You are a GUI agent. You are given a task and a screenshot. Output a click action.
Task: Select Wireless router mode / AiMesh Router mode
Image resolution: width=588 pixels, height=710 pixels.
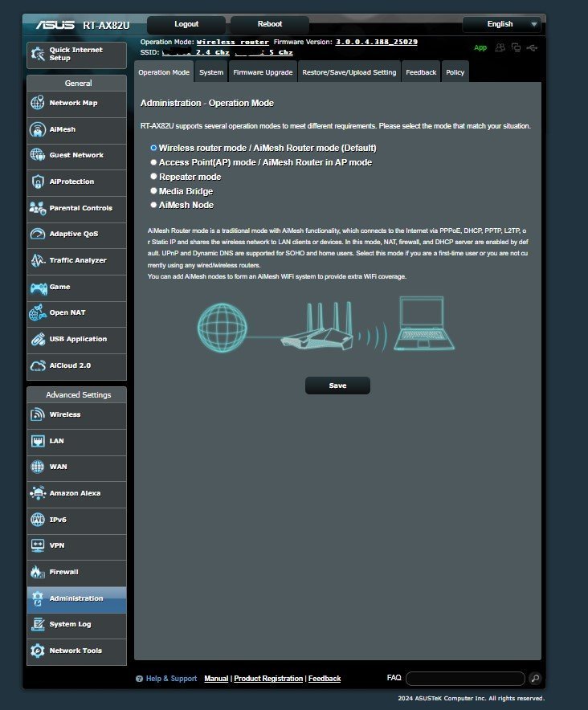coord(153,148)
